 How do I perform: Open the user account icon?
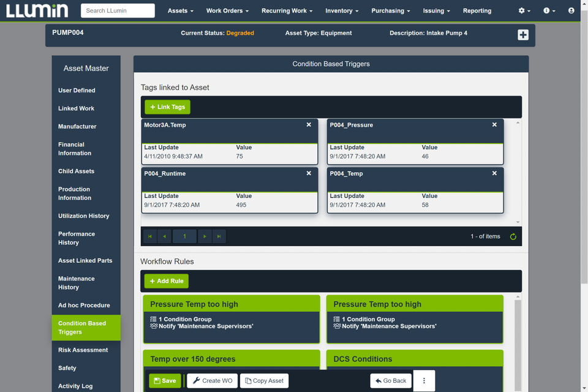point(571,10)
